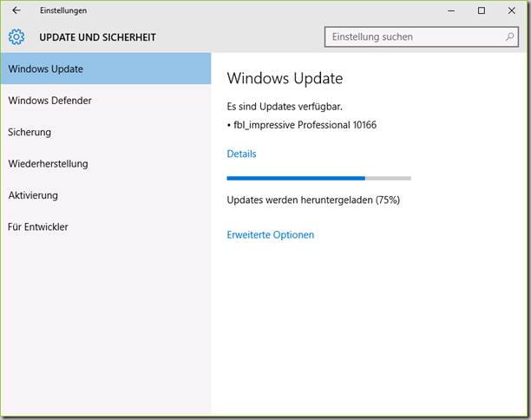Image resolution: width=531 pixels, height=420 pixels.
Task: Click the update download progress bar
Action: (318, 178)
